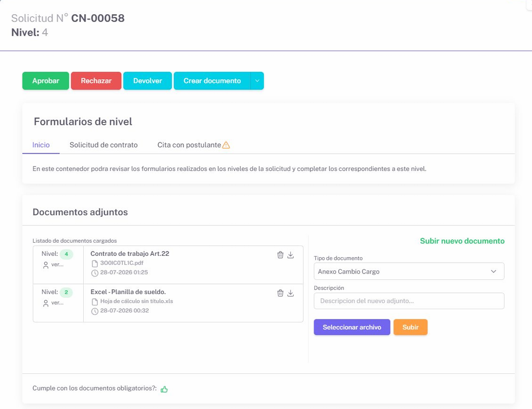
Task: Click the Aprobar button
Action: pos(46,81)
